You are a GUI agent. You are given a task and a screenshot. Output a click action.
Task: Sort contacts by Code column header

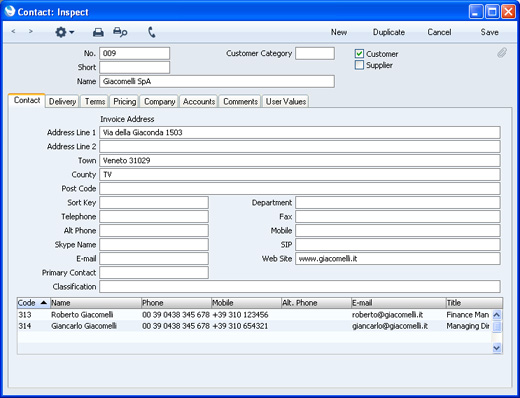tap(33, 303)
